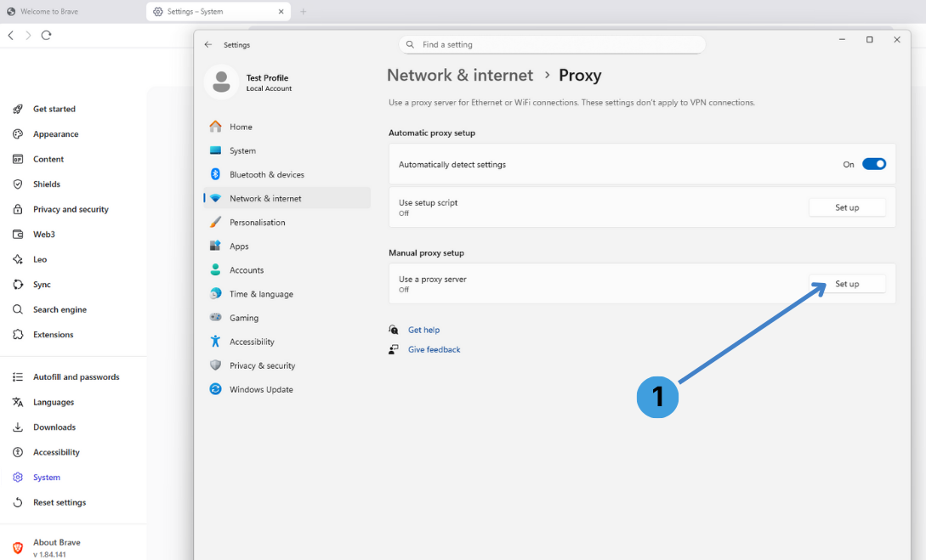The height and width of the screenshot is (560, 926).
Task: Close the Settings – System tab
Action: coord(281,11)
